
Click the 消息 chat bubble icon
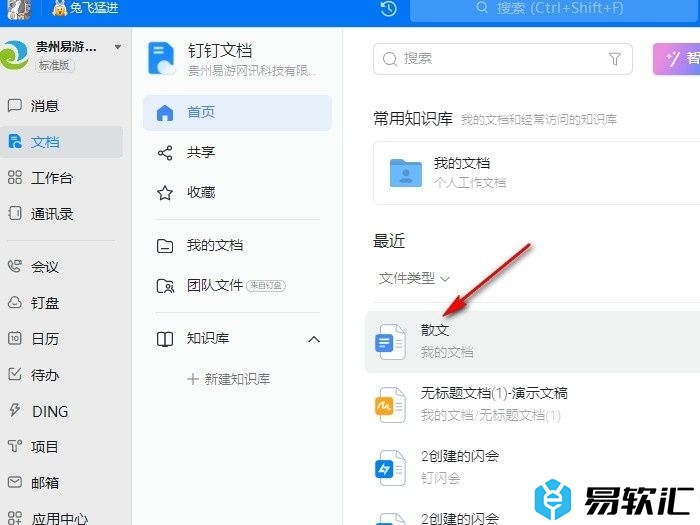(15, 106)
